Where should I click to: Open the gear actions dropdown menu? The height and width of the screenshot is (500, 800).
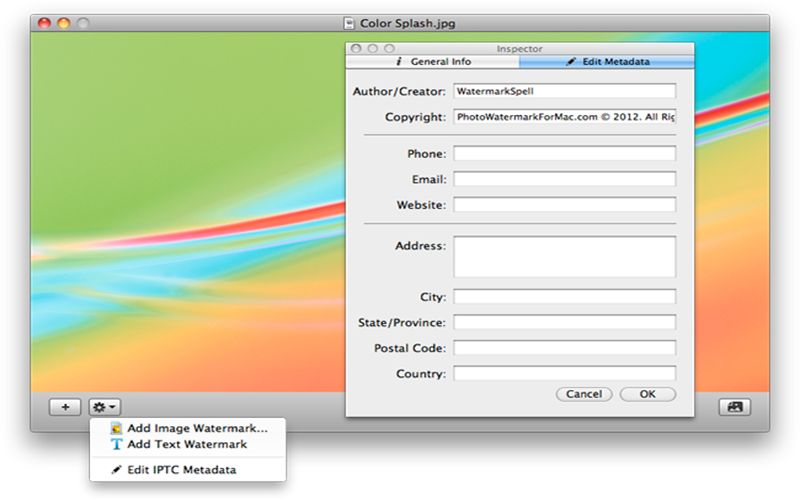tap(105, 407)
